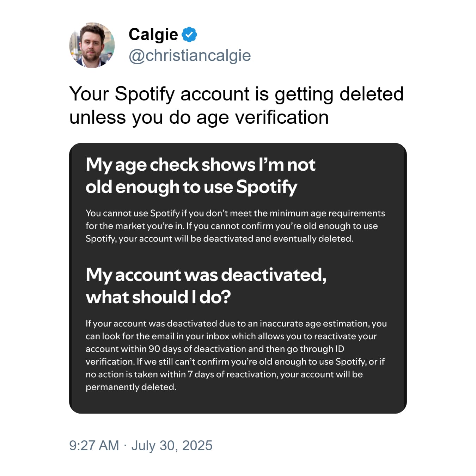Click the heading line 'My age check shows I'm not'
476x476 pixels.
[x=200, y=165]
